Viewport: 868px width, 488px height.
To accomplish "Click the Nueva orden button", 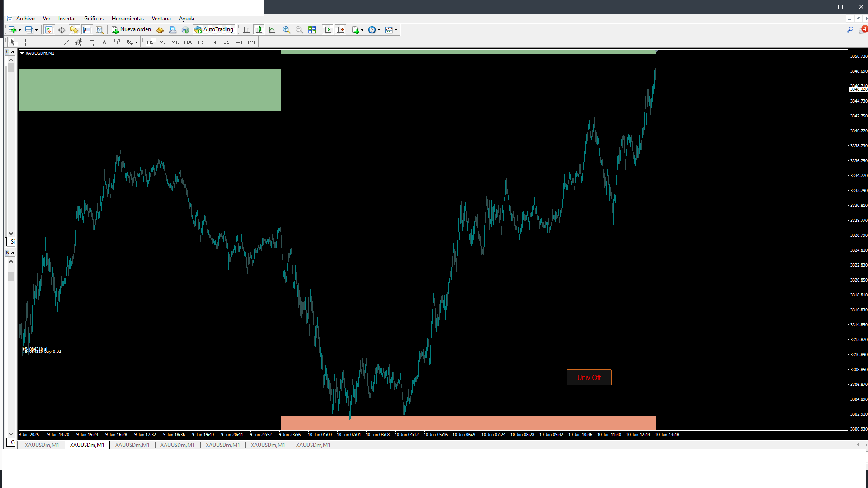I will (x=132, y=30).
